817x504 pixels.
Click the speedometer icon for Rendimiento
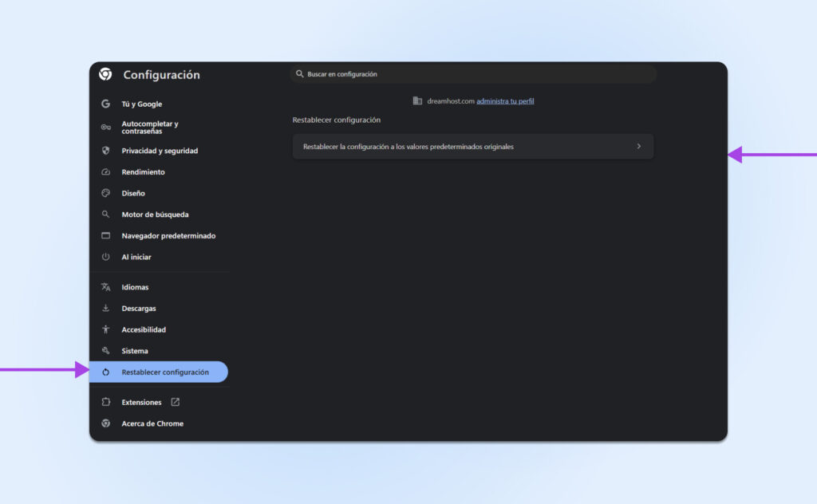click(105, 172)
